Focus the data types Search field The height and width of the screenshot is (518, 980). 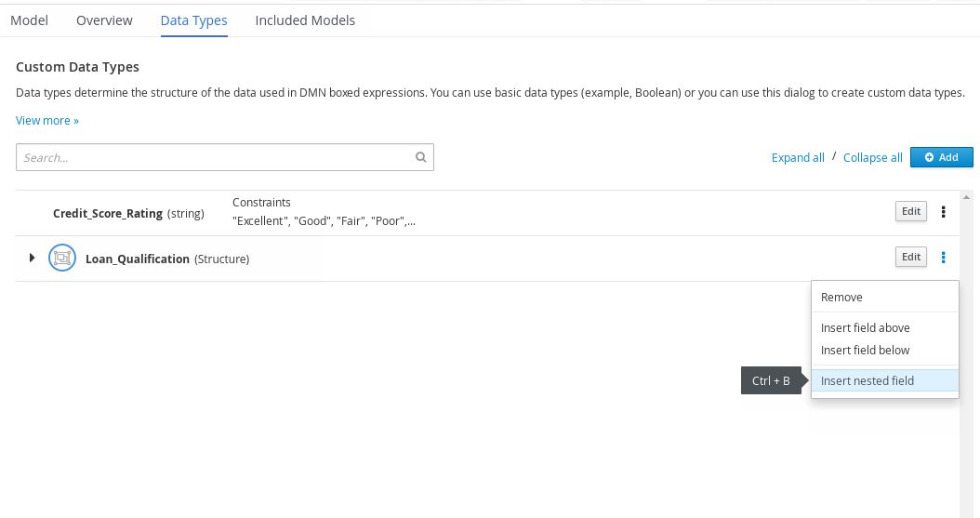[x=214, y=158]
